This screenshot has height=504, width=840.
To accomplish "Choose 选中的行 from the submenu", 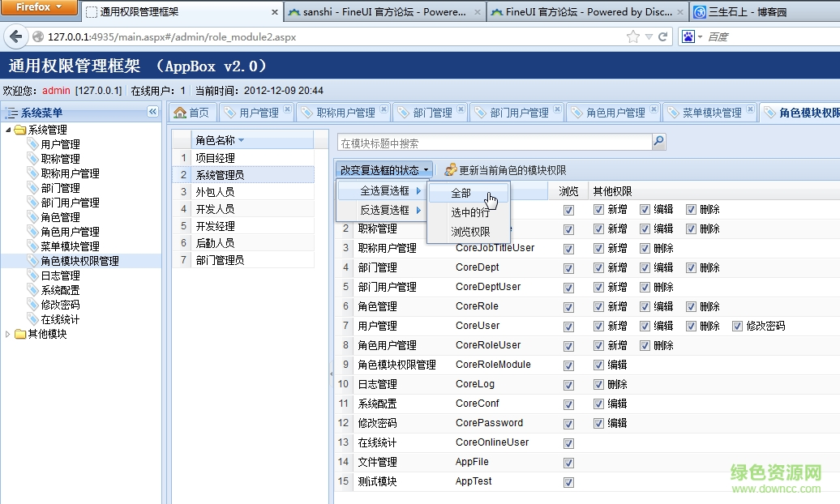I will (471, 213).
